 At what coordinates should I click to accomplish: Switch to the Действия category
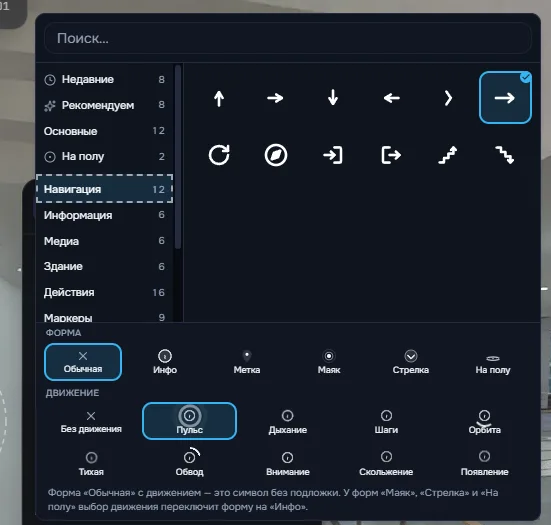pyautogui.click(x=104, y=292)
